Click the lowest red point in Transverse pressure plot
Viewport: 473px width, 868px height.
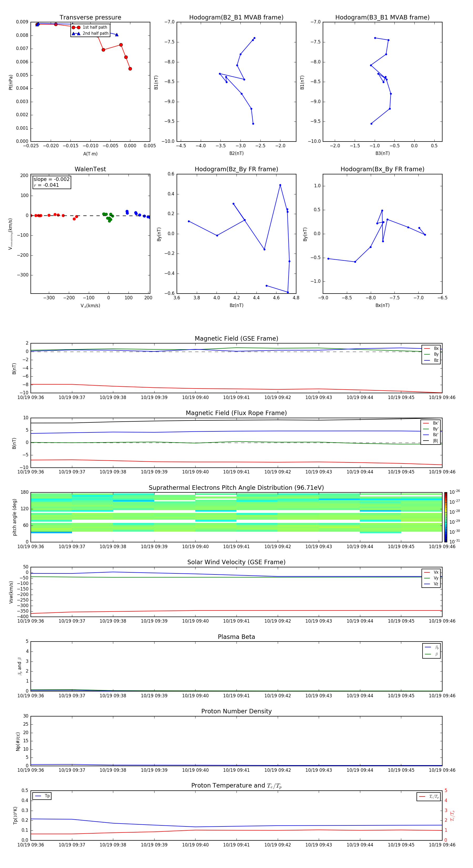[130, 69]
